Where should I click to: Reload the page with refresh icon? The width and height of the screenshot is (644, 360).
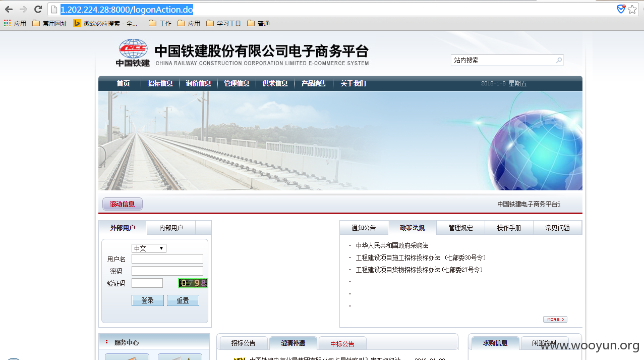point(38,9)
